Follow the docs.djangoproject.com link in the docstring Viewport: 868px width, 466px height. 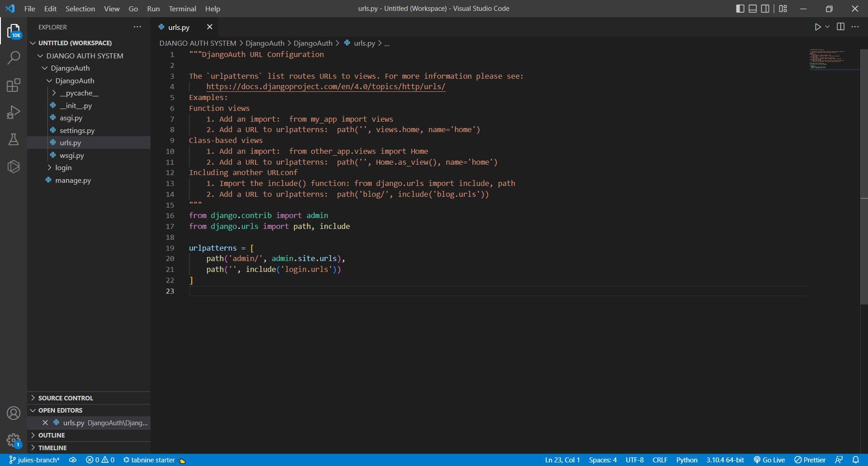[325, 86]
